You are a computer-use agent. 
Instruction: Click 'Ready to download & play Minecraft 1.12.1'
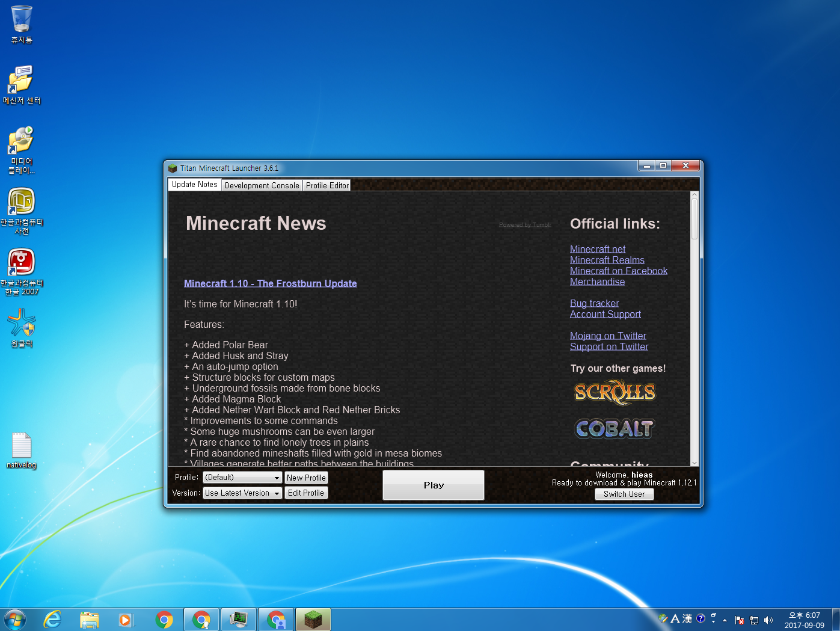click(624, 482)
